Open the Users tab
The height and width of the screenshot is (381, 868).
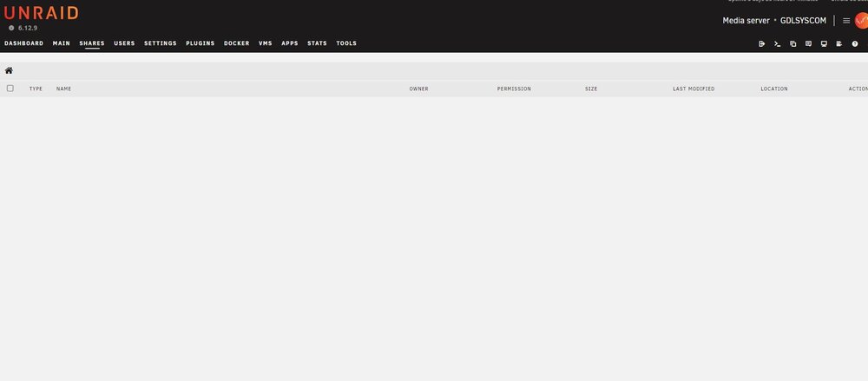click(124, 43)
